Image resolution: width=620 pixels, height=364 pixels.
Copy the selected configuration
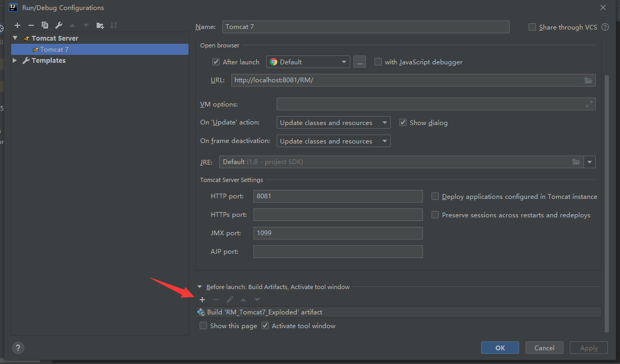[45, 25]
